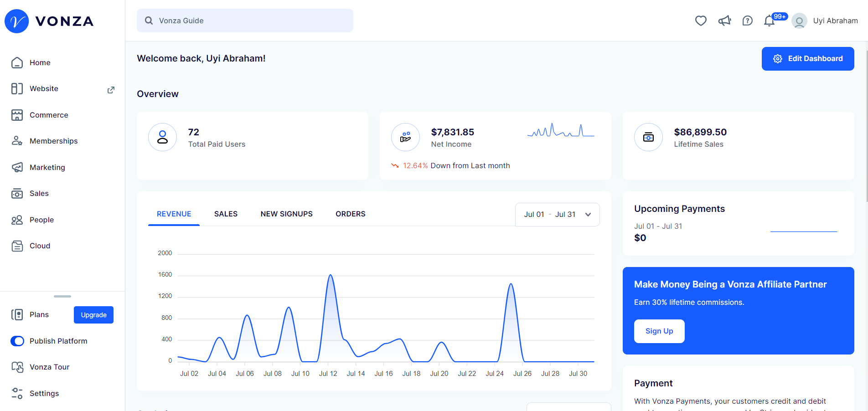Toggle the Publish Platform switch
The image size is (868, 411).
click(x=17, y=341)
